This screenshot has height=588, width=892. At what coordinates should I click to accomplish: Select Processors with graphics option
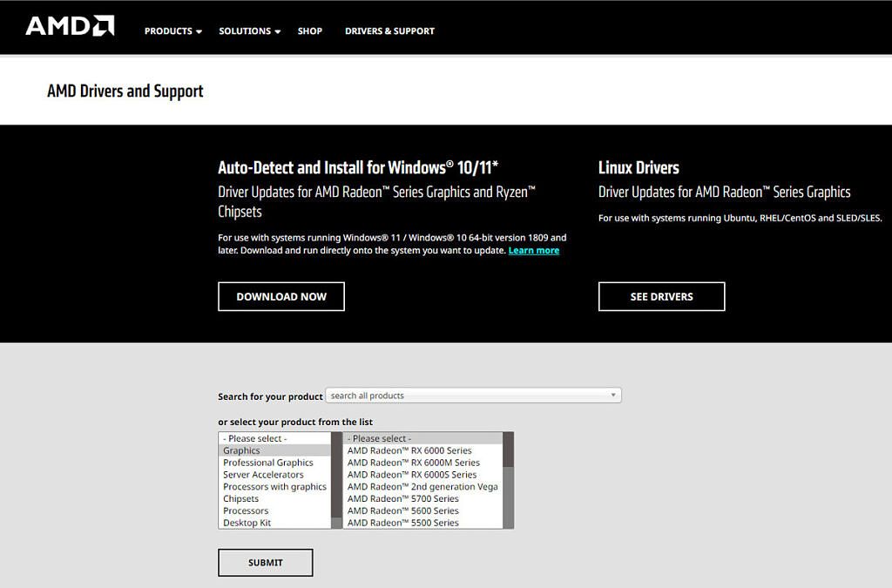[275, 486]
